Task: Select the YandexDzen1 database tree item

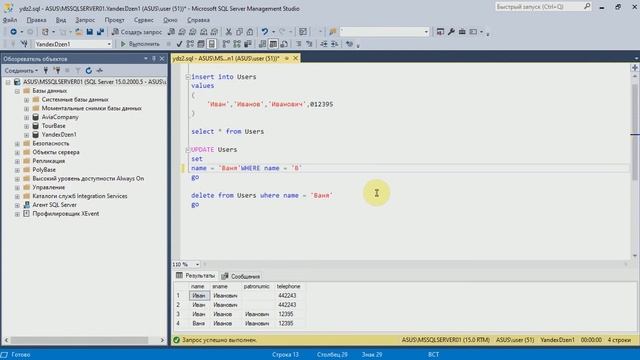Action: tap(59, 135)
